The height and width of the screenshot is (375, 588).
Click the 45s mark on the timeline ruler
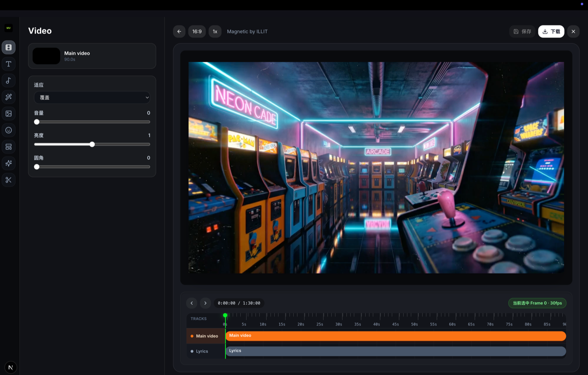396,325
